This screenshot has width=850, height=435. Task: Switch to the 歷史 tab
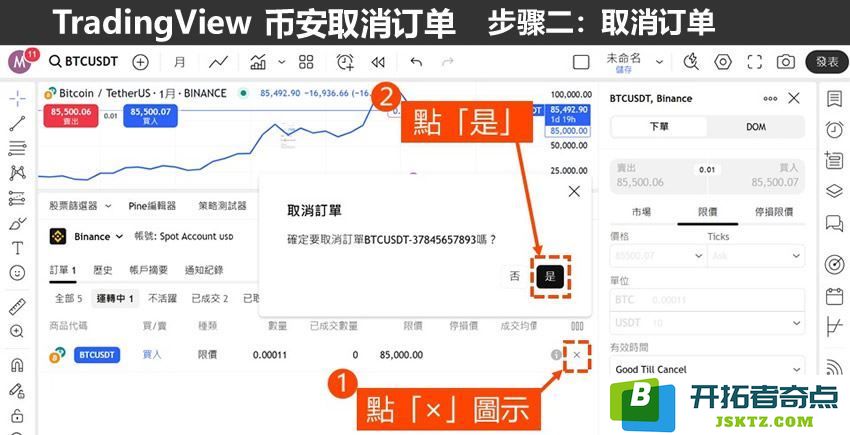[x=102, y=270]
